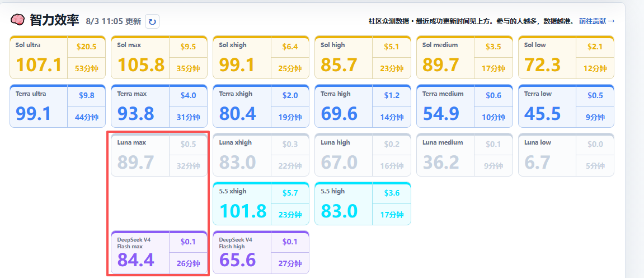Click the 54.9 score
Viewport: 644px width, 278px height.
441,114
